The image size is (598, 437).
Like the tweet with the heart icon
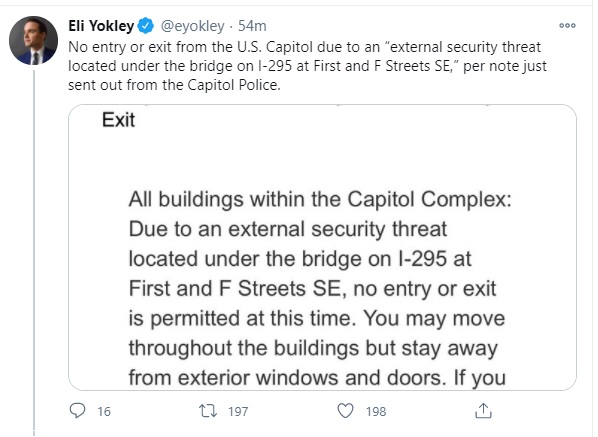coord(346,411)
